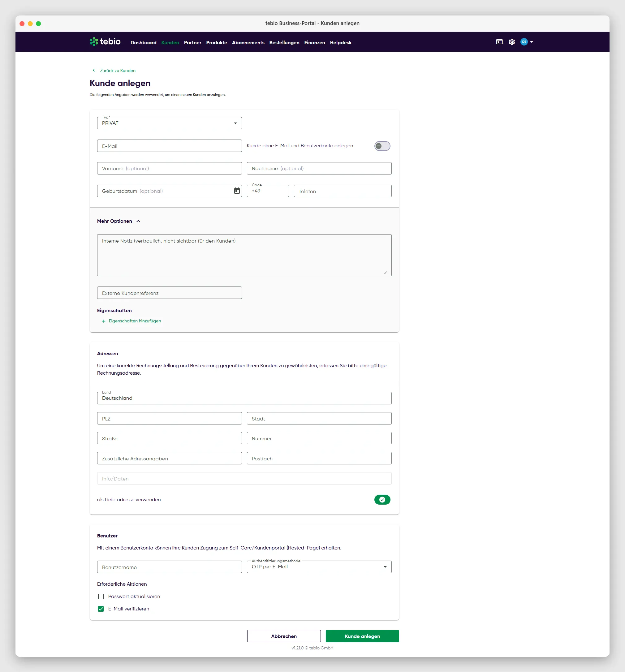Toggle Kunde ohne E-Mail und Benutzerkonto anlegen
The height and width of the screenshot is (672, 625).
tap(382, 146)
